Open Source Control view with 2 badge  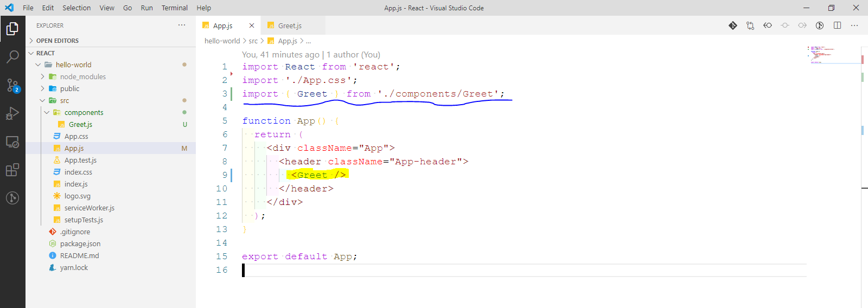click(12, 85)
